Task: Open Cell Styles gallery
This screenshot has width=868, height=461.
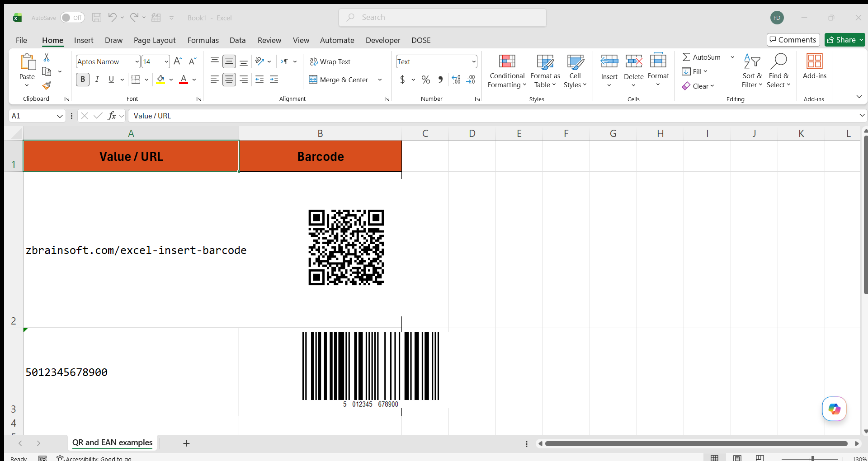Action: click(575, 71)
